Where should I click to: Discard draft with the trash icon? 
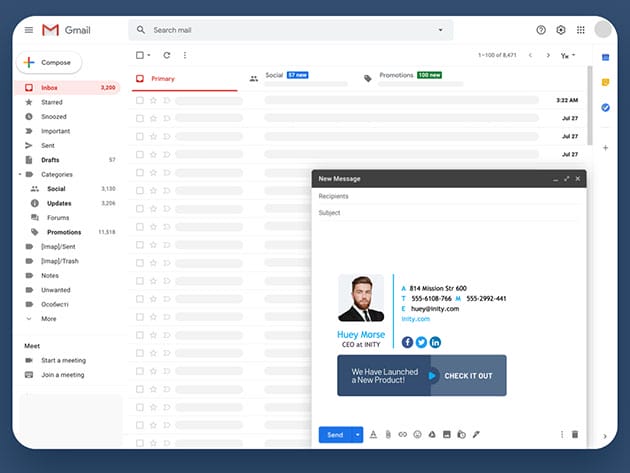click(x=575, y=434)
